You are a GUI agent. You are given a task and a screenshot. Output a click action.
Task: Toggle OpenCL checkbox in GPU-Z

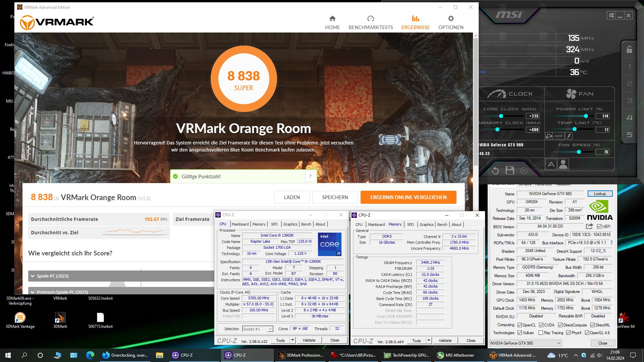(520, 325)
